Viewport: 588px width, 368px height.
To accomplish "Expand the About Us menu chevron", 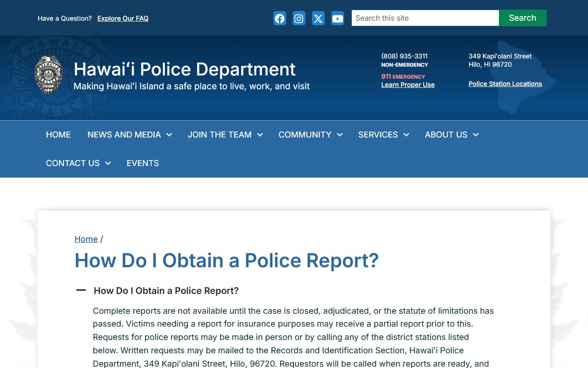I will 476,135.
